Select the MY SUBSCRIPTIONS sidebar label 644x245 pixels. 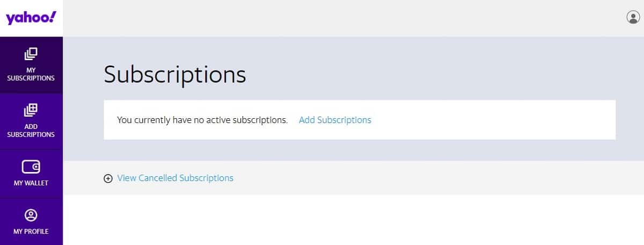[x=31, y=74]
